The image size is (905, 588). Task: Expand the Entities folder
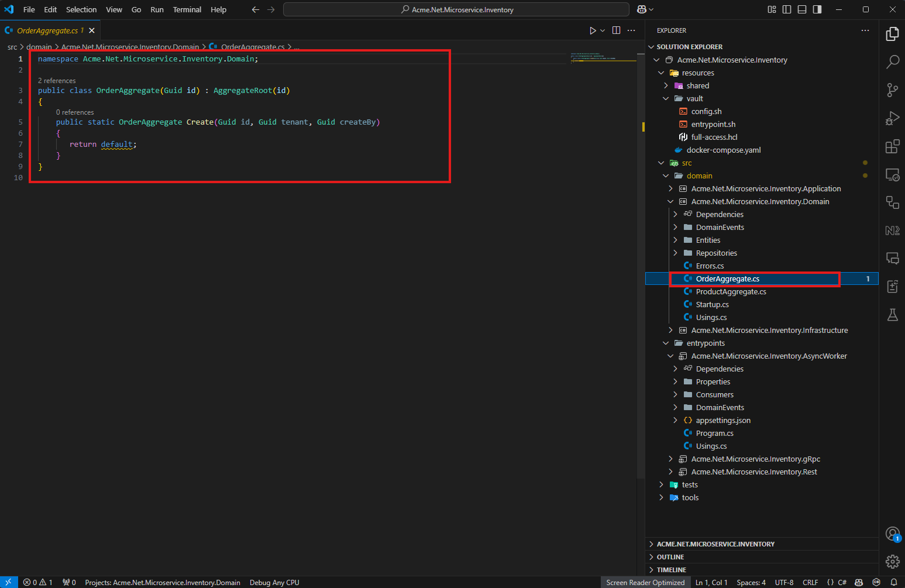(x=675, y=240)
